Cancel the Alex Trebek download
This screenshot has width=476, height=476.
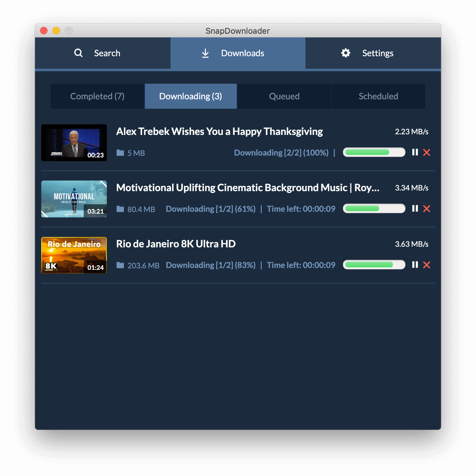427,152
